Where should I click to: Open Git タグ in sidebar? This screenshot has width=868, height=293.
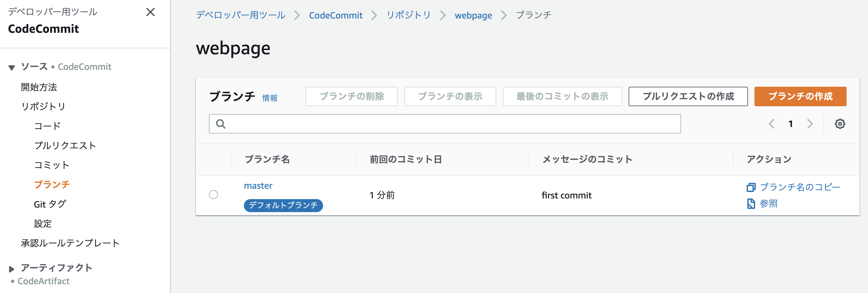point(50,204)
